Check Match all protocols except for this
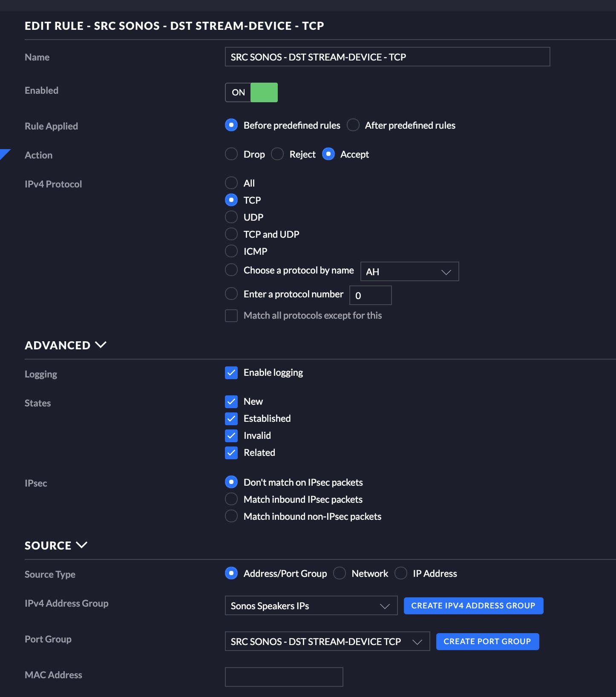 231,316
